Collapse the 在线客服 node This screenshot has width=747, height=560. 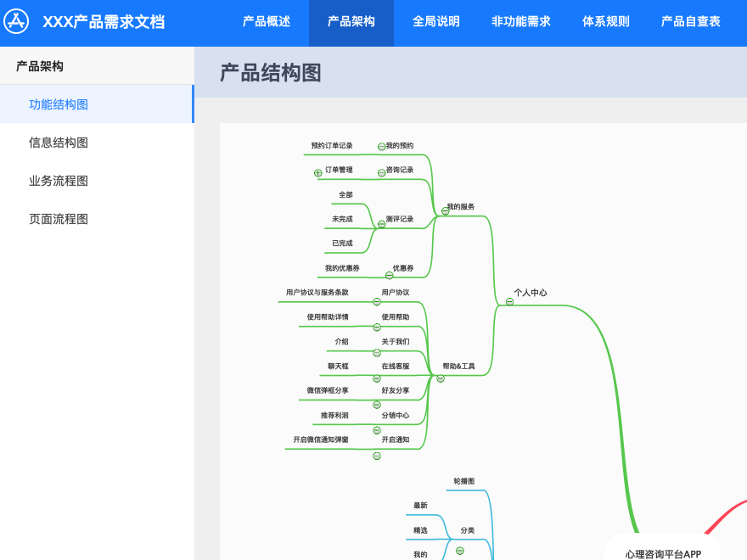pos(376,378)
